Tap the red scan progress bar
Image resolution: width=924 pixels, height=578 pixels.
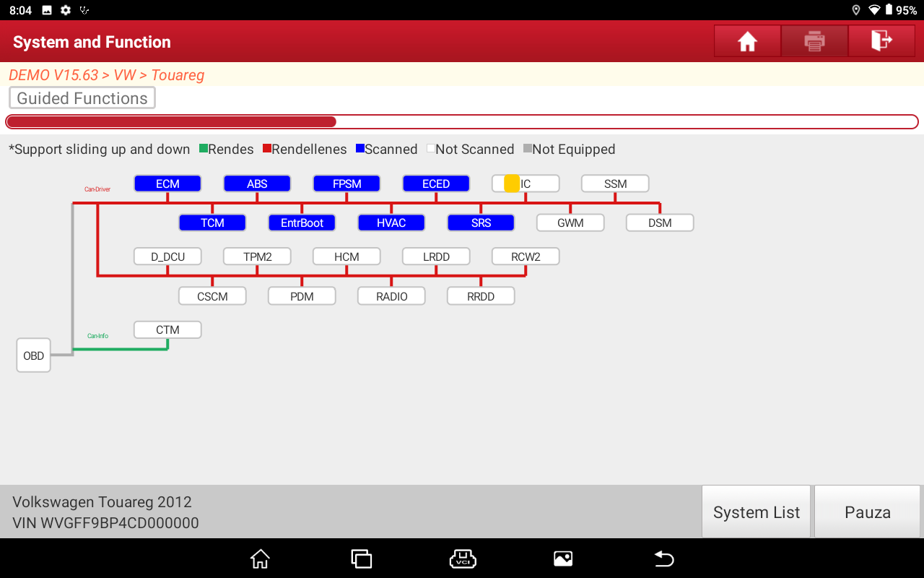[462, 121]
